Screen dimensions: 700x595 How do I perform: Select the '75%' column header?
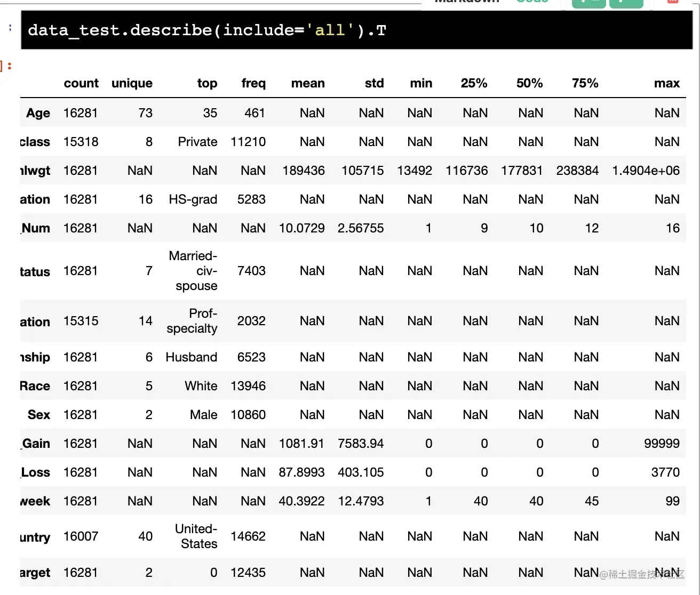point(585,83)
